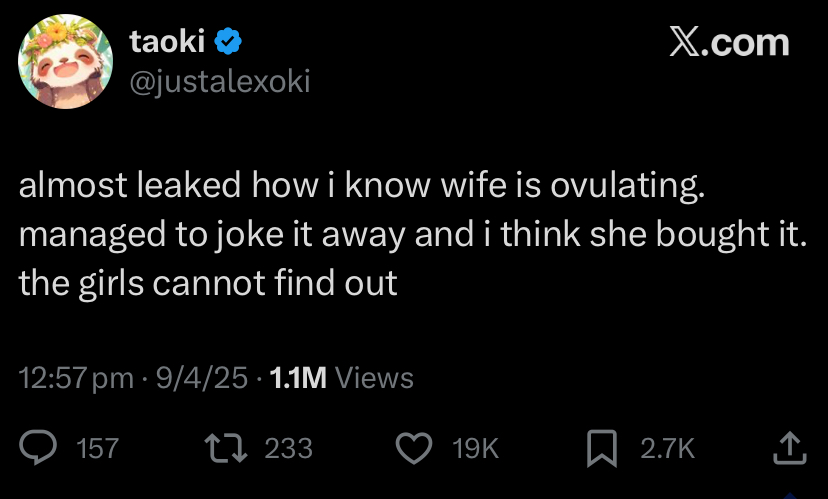The height and width of the screenshot is (499, 828).
Task: Click the blue verified checkmark badge
Action: 228,41
